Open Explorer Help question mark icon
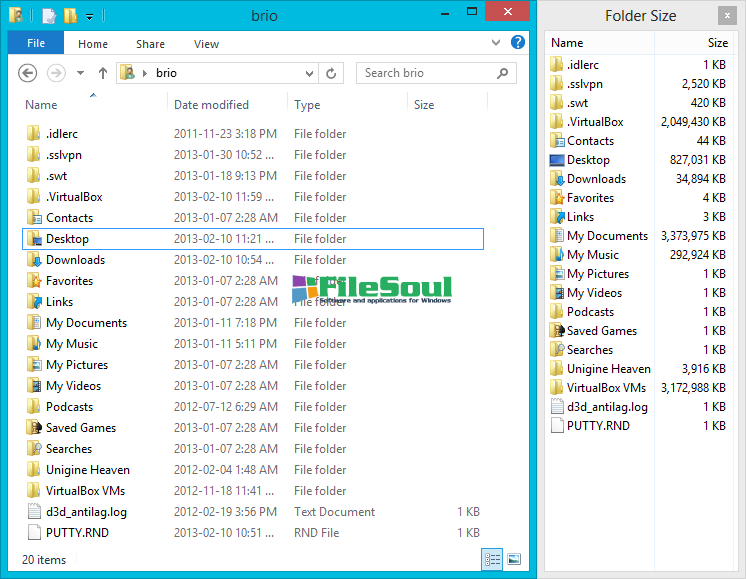The height and width of the screenshot is (579, 746). pos(518,43)
